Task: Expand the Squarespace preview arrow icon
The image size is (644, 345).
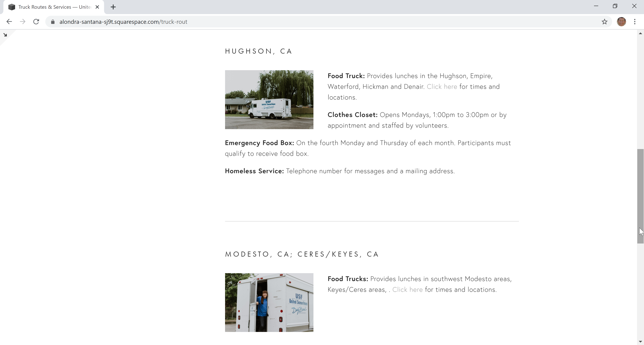Action: pyautogui.click(x=5, y=35)
